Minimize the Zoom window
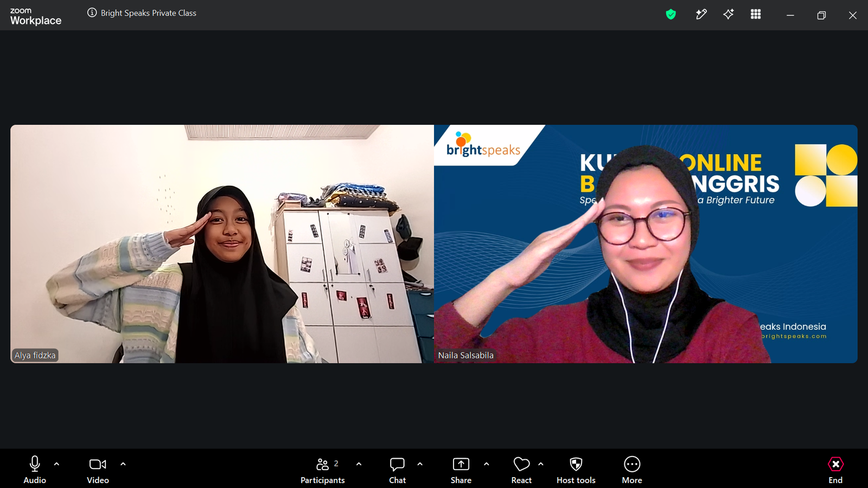The width and height of the screenshot is (868, 488). point(790,15)
